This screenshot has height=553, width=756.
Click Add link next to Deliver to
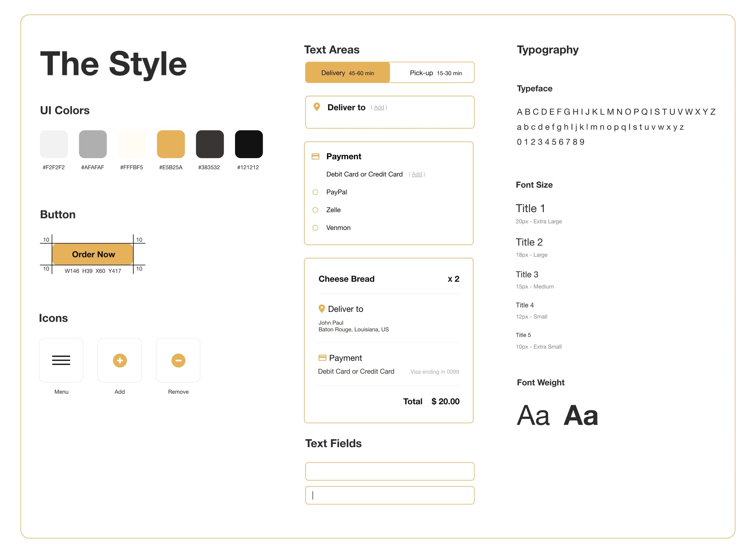[x=379, y=107]
